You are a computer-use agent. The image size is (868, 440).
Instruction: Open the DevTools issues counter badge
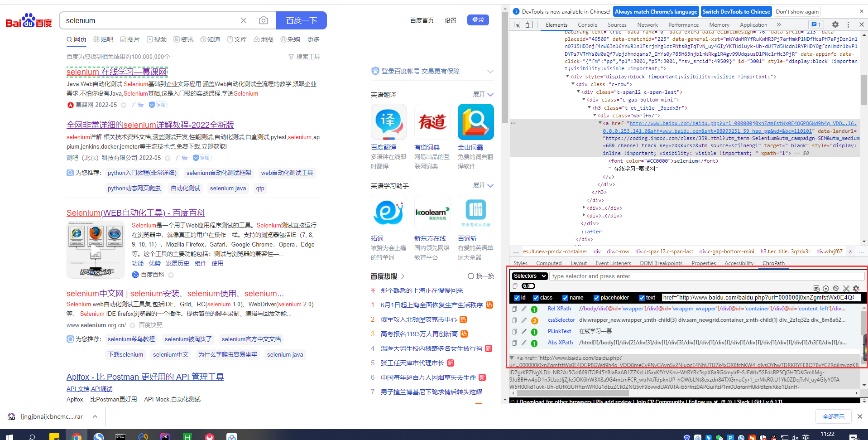pos(816,24)
